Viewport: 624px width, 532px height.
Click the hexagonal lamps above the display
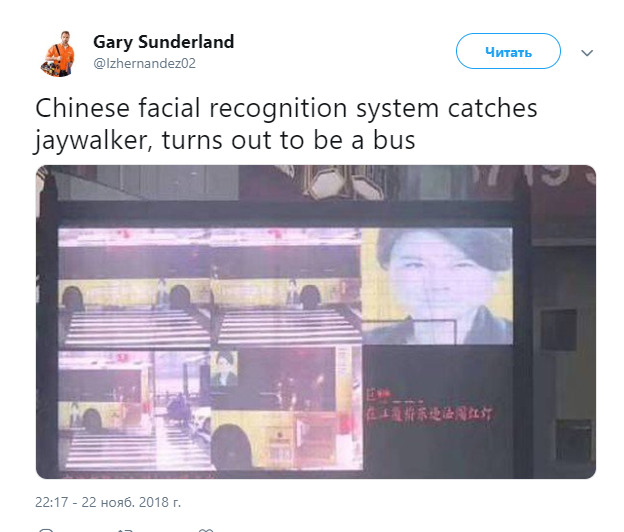coord(342,183)
